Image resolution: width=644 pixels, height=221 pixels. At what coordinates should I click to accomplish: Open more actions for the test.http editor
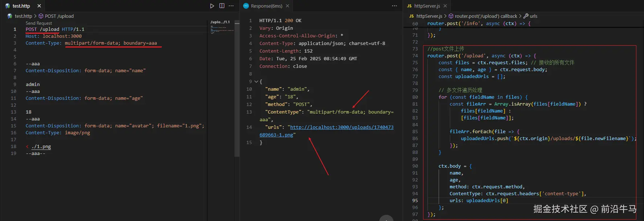231,6
